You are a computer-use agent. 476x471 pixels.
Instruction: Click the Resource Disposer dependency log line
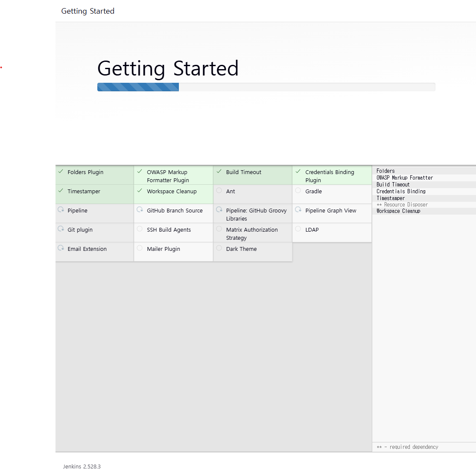402,205
